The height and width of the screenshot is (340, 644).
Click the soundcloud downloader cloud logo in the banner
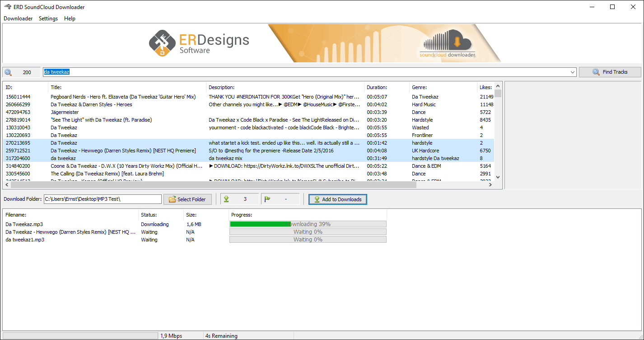pyautogui.click(x=447, y=43)
